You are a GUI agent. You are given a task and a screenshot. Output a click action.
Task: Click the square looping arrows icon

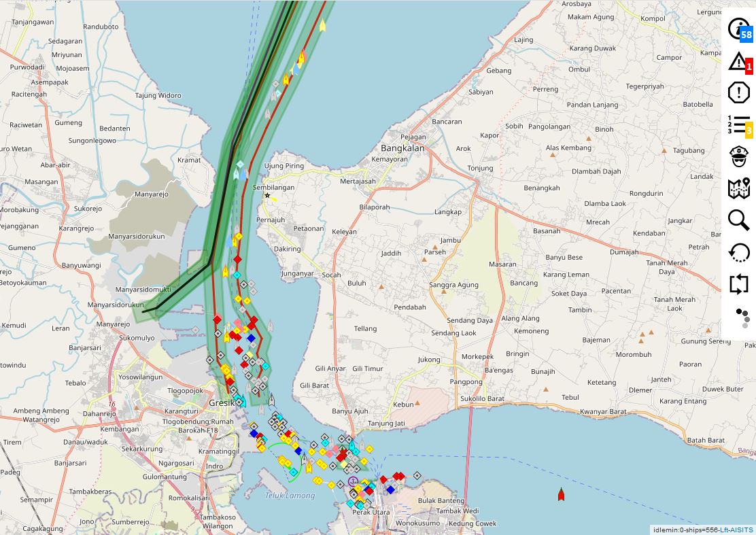(738, 284)
